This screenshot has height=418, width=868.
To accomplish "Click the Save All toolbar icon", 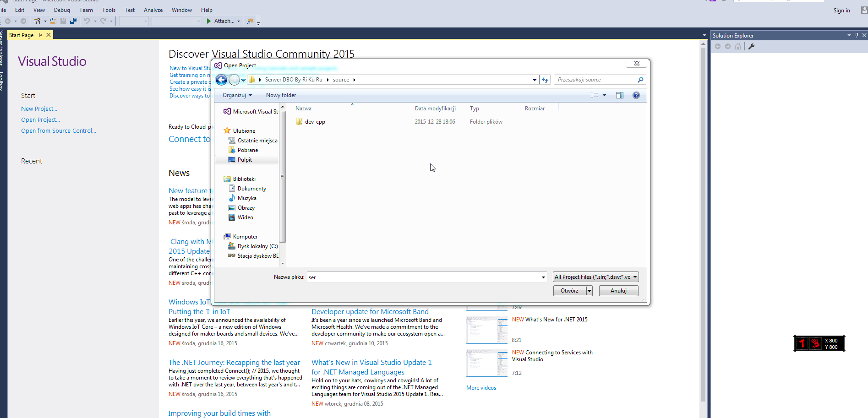I will point(73,21).
